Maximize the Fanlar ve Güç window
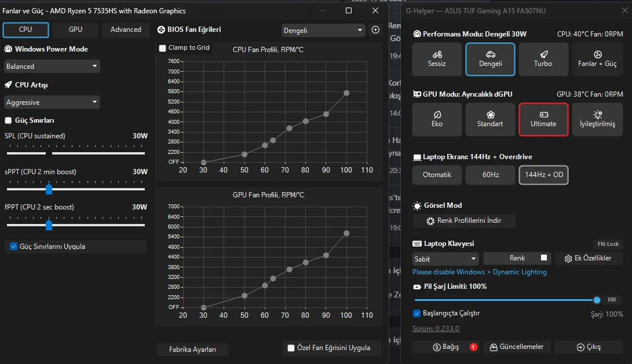The height and width of the screenshot is (364, 632). 349,10
